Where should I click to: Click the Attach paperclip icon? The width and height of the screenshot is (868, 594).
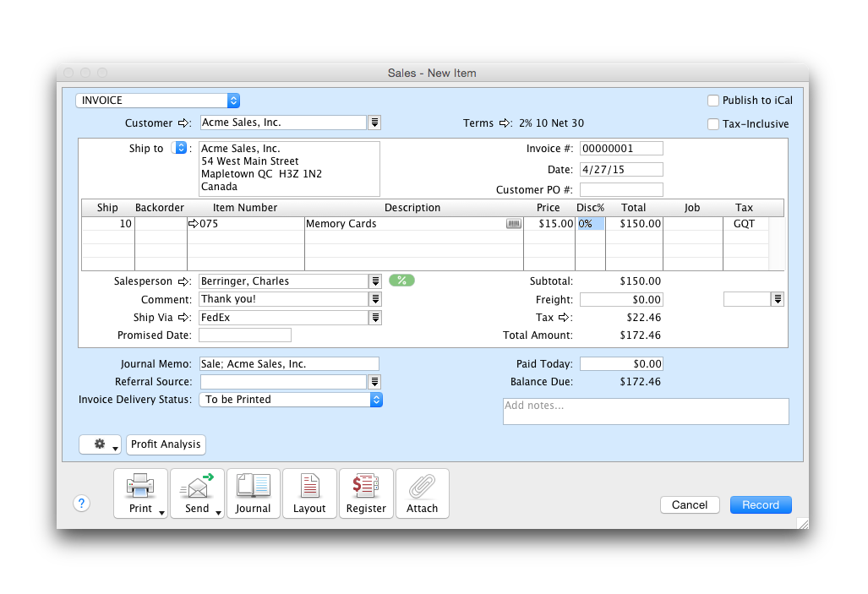point(422,493)
